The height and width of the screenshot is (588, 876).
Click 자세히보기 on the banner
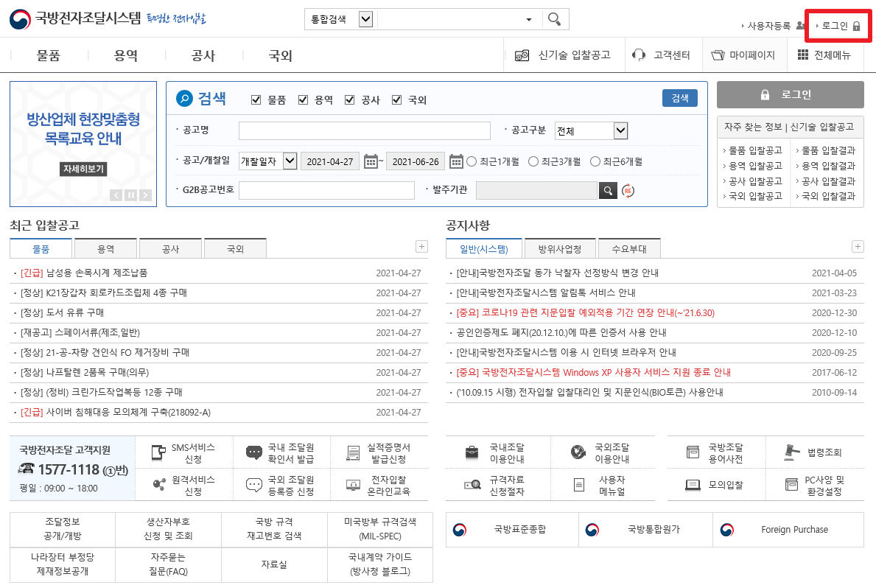pyautogui.click(x=83, y=169)
